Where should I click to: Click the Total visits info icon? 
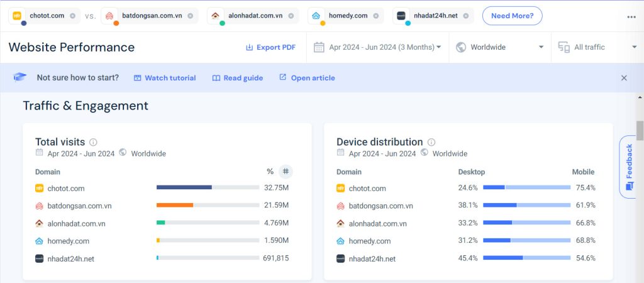point(93,142)
